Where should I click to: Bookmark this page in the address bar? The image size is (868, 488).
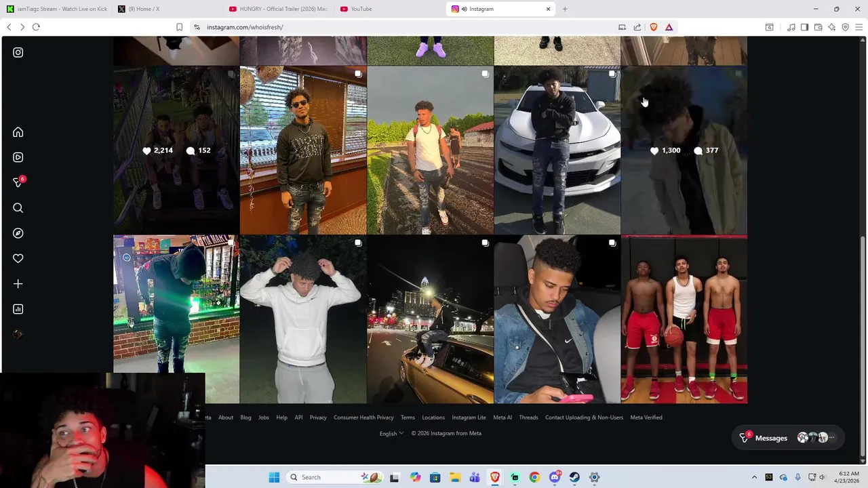pyautogui.click(x=179, y=27)
